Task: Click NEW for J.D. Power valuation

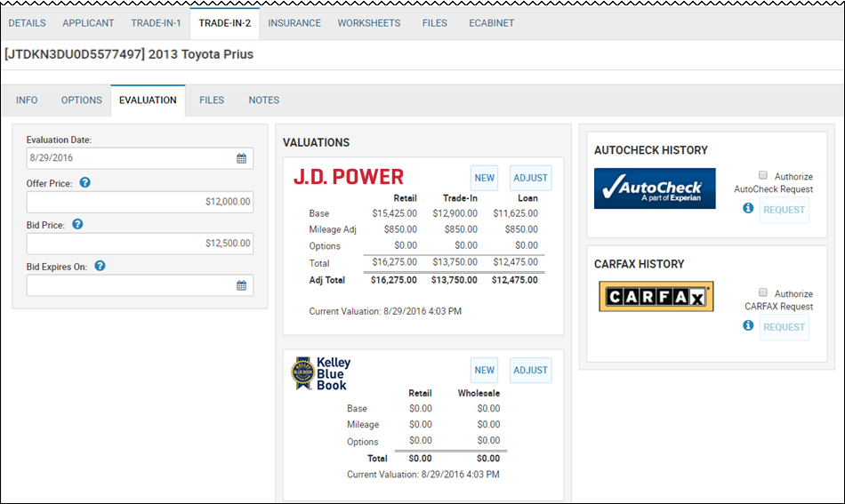Action: (485, 178)
